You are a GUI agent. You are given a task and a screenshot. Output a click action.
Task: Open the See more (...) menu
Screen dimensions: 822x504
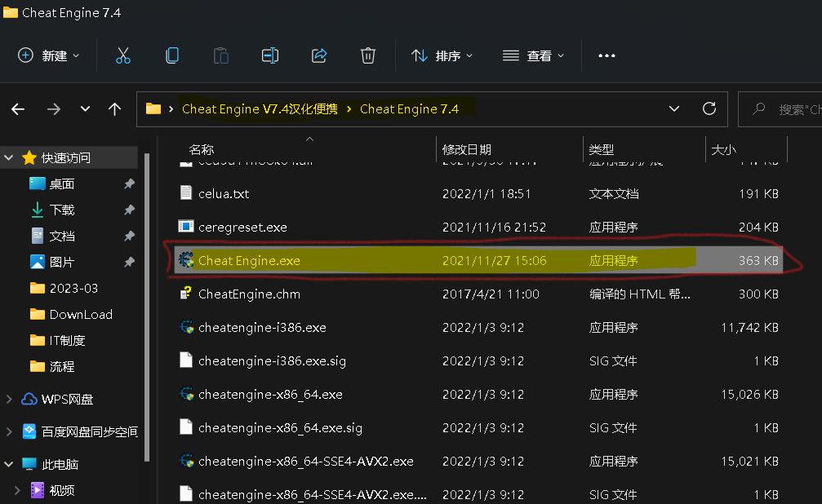tap(606, 55)
